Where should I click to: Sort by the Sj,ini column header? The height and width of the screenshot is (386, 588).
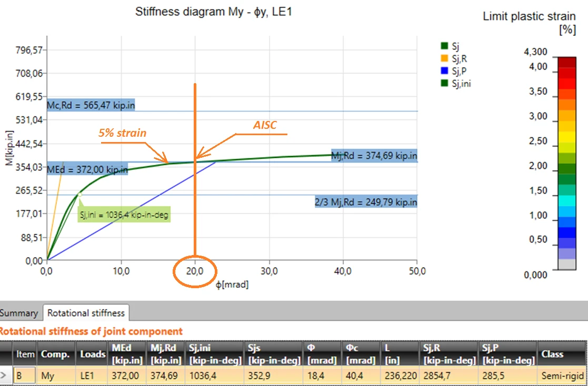tap(215, 354)
